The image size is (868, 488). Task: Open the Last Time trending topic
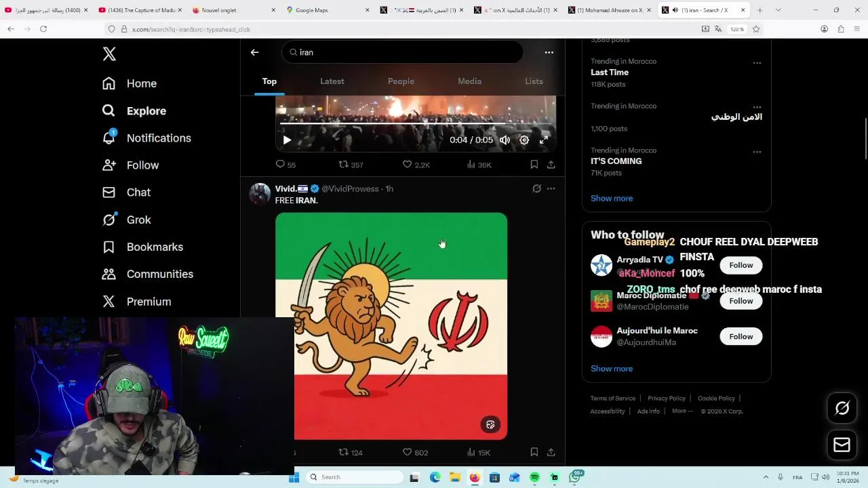pyautogui.click(x=610, y=73)
